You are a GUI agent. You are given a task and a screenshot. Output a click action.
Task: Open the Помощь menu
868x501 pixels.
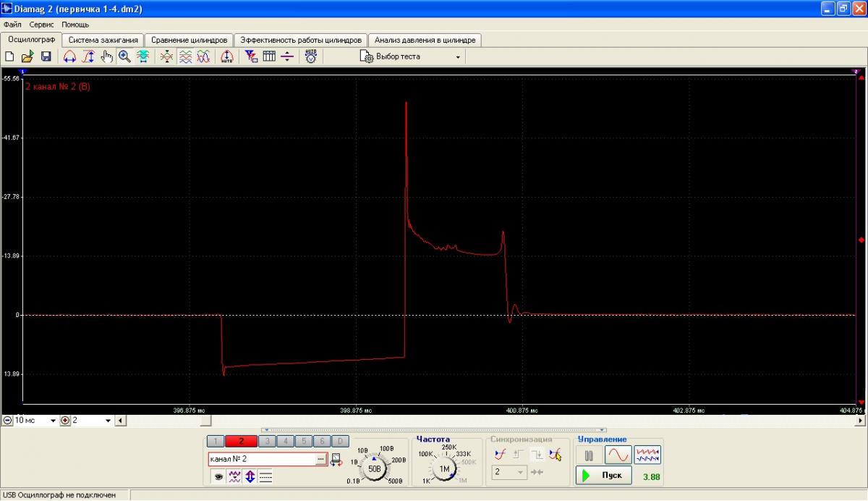[x=75, y=25]
